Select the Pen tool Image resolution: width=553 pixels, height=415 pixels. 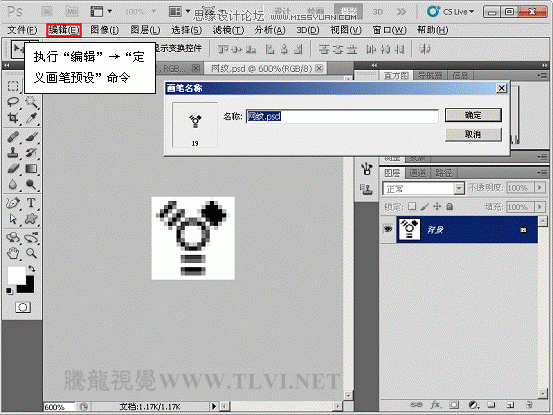click(13, 203)
